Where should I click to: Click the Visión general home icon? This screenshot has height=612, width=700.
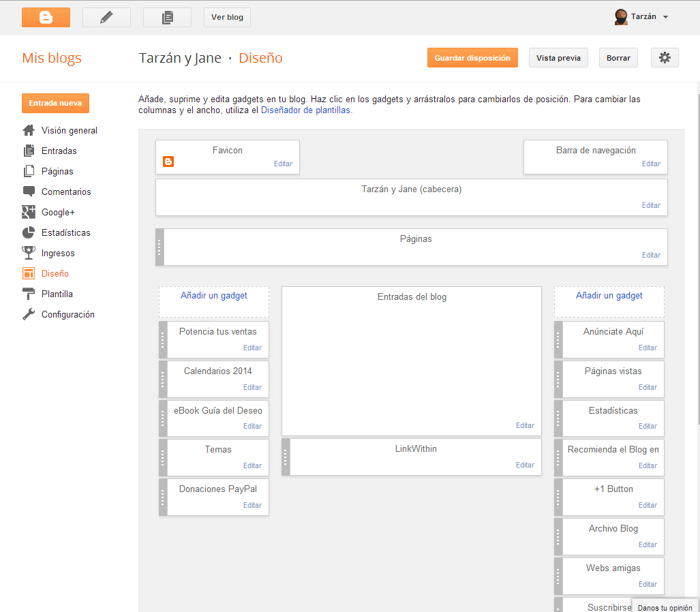point(29,130)
